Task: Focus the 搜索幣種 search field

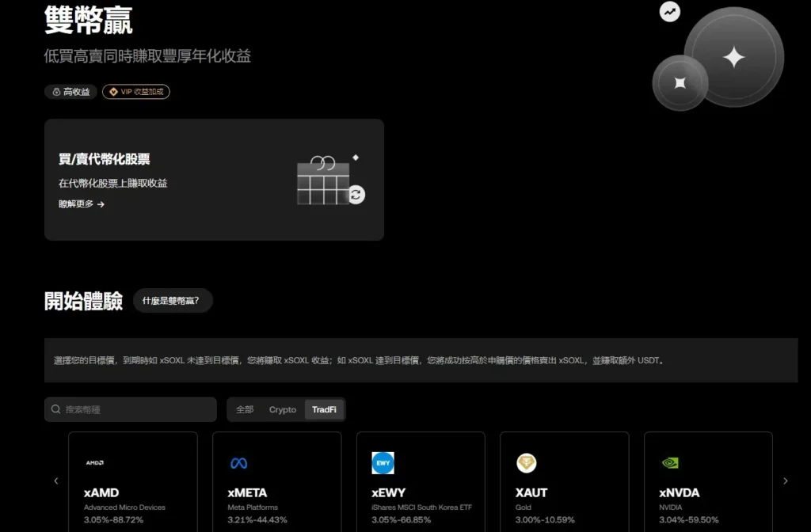Action: click(x=131, y=409)
